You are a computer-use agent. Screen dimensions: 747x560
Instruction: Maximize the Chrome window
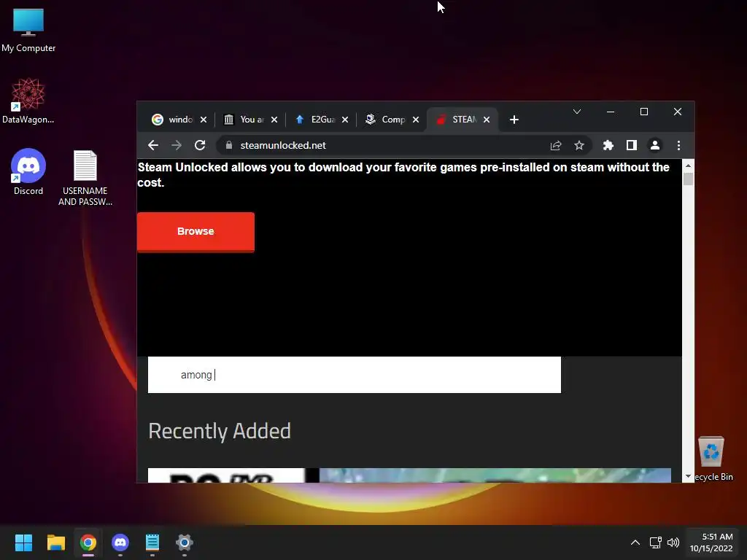644,112
